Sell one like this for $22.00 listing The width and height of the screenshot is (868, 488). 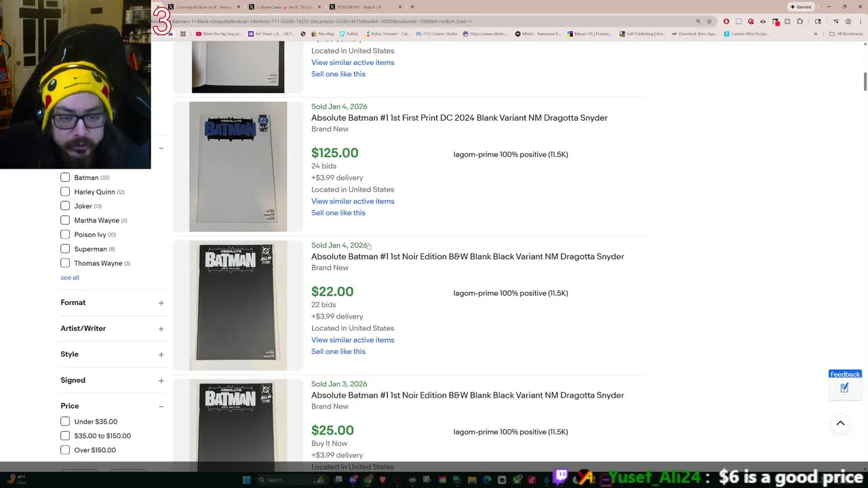338,352
